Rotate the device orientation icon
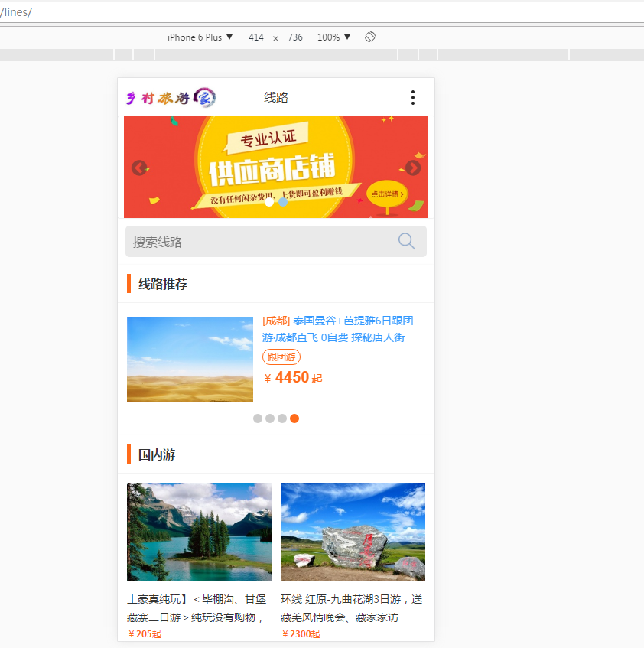Image resolution: width=644 pixels, height=648 pixels. 370,37
